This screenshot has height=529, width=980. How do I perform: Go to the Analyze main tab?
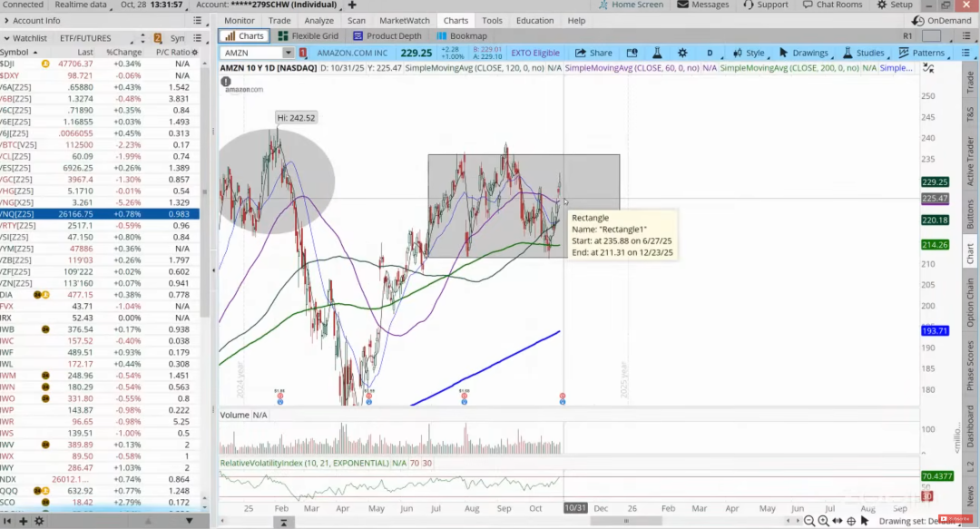coord(318,21)
